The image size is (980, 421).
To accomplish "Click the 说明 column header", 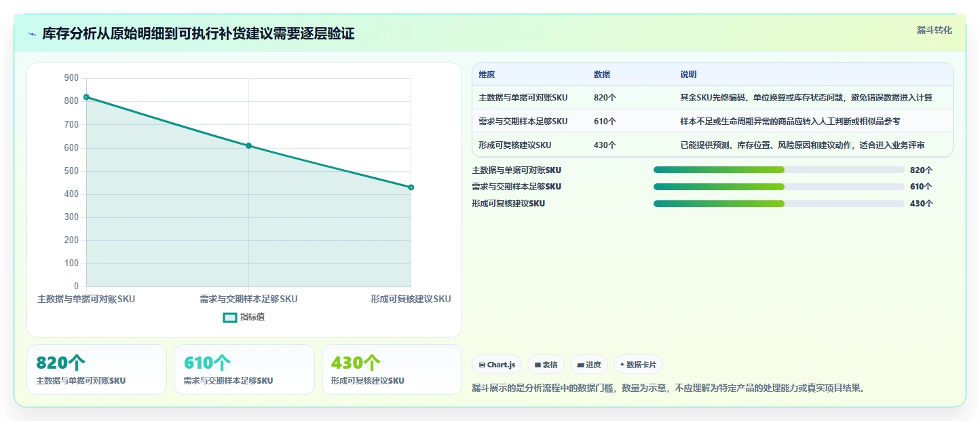I will 688,75.
